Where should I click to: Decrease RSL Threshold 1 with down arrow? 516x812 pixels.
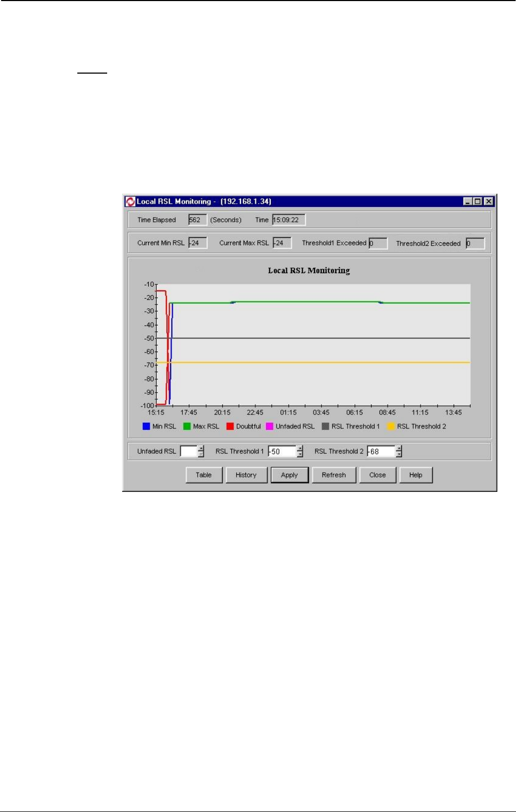click(x=300, y=455)
